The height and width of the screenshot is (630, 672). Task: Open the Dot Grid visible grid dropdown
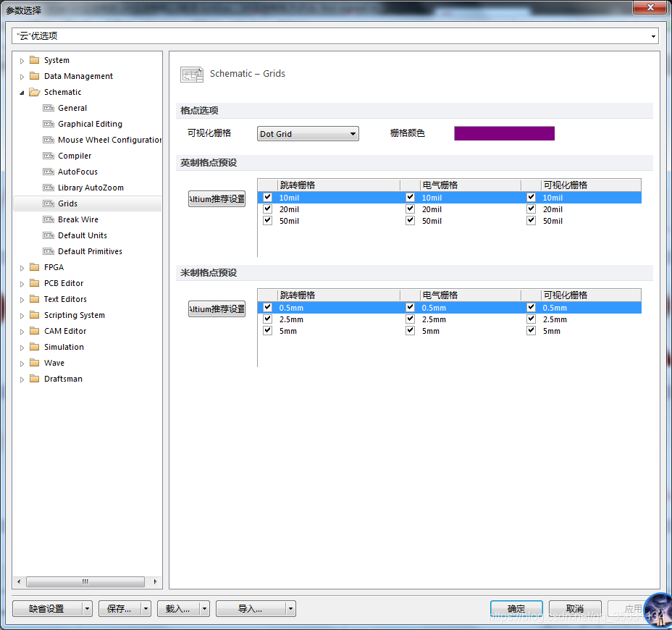point(308,134)
